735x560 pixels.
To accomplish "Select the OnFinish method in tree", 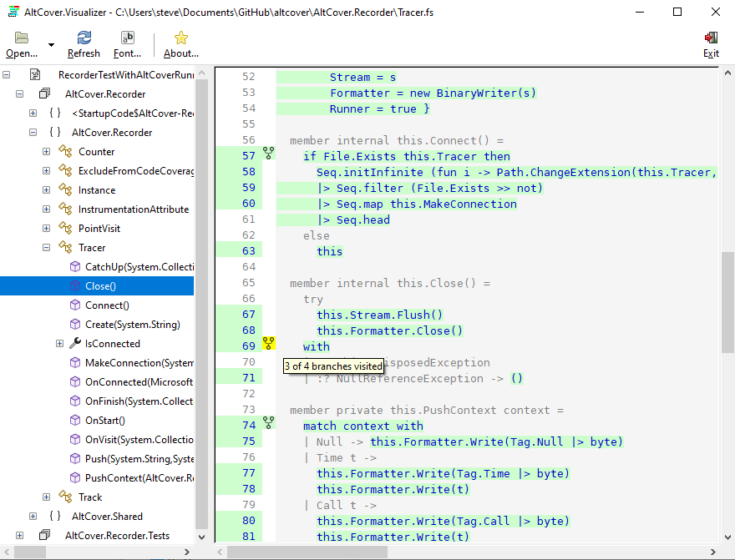I will (x=139, y=401).
